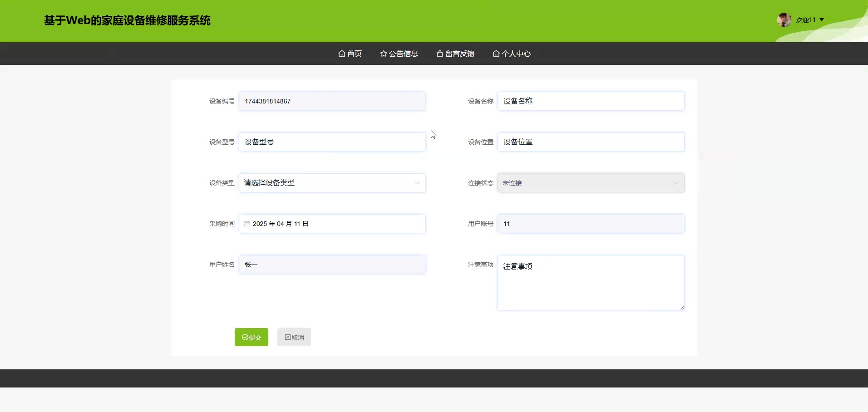This screenshot has height=412, width=868.
Task: Click the 用户姓名 field
Action: 332,265
